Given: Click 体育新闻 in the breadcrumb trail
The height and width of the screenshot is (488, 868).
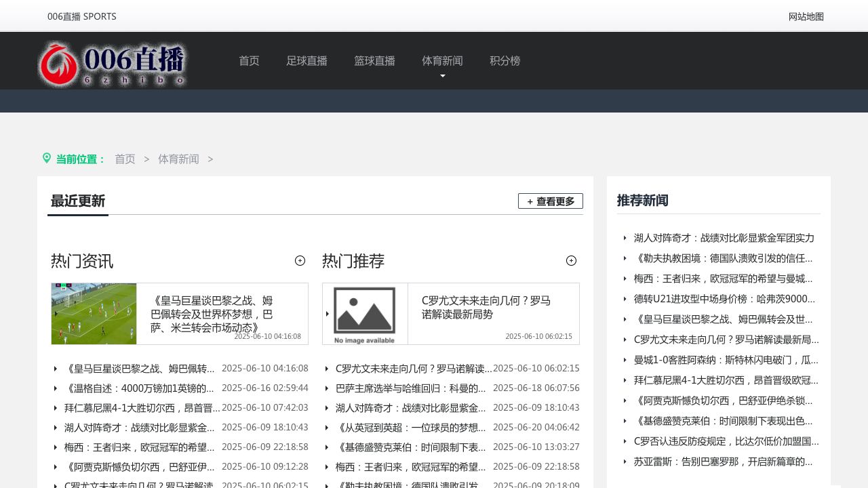Looking at the screenshot, I should 178,159.
